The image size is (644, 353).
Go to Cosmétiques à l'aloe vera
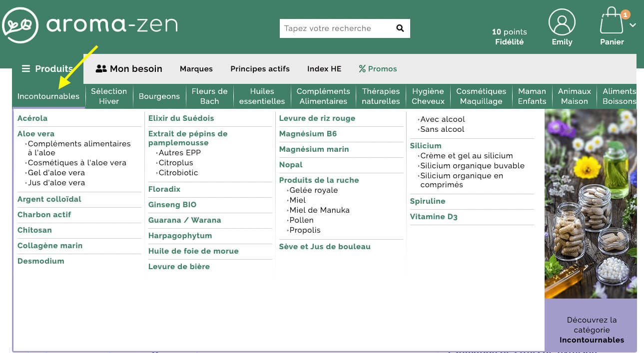[x=76, y=163]
